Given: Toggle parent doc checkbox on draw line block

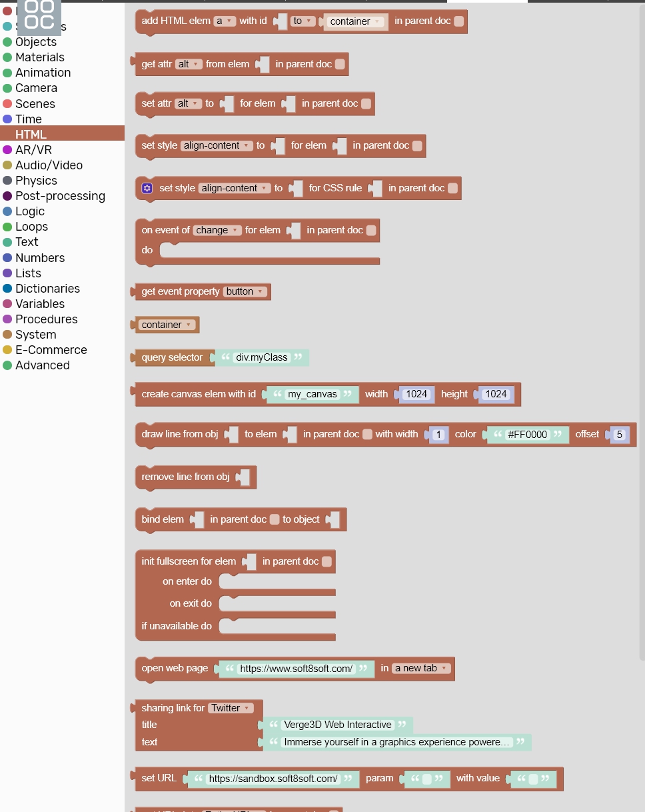Looking at the screenshot, I should point(367,435).
